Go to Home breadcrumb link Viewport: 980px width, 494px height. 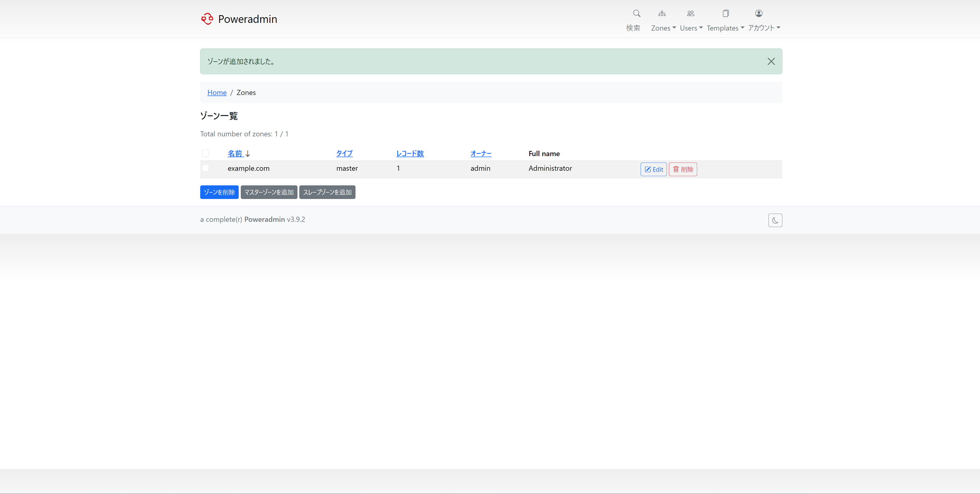tap(217, 92)
